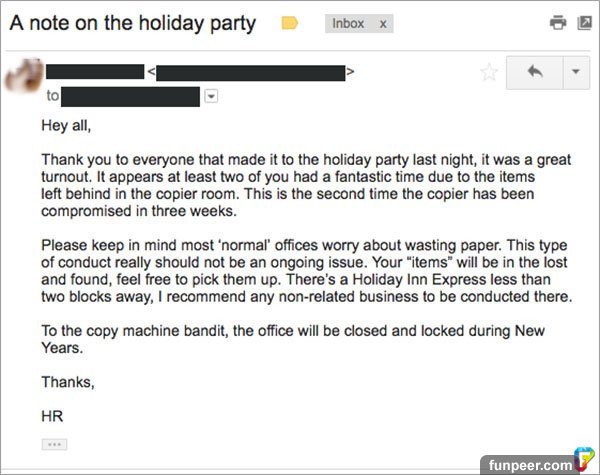Show trimmed content with the ellipsis button

[x=53, y=443]
